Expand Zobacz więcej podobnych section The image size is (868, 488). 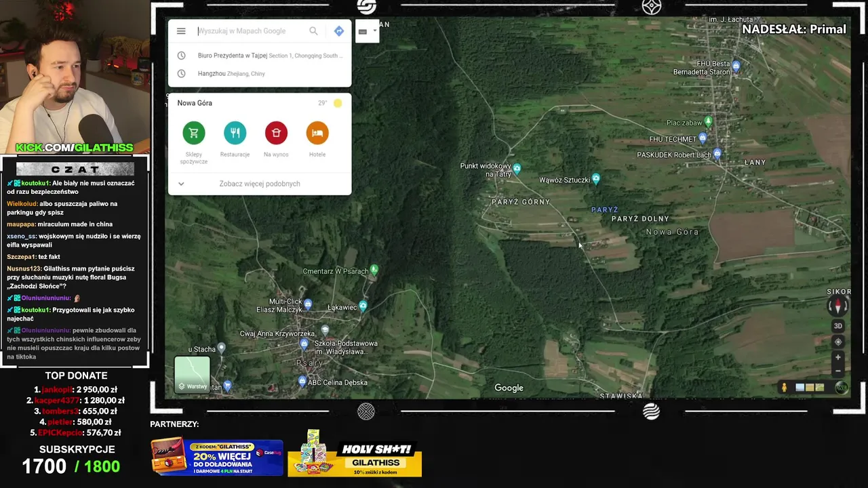[260, 184]
